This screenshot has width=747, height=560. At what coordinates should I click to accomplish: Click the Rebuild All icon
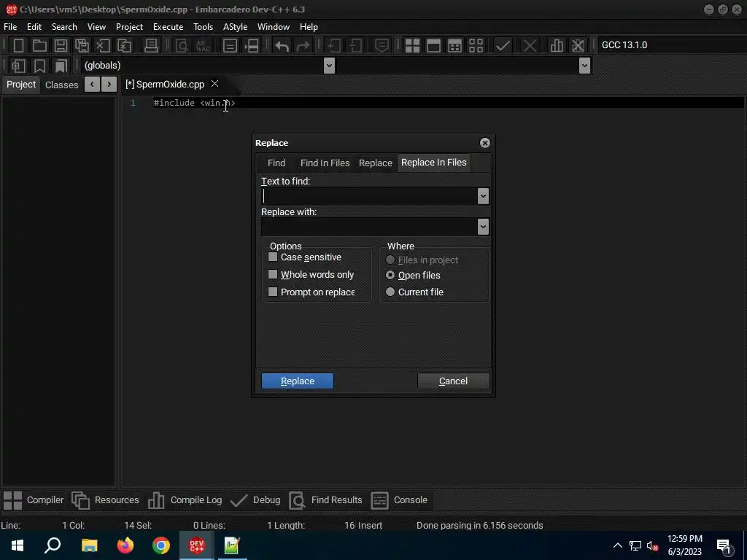476,45
